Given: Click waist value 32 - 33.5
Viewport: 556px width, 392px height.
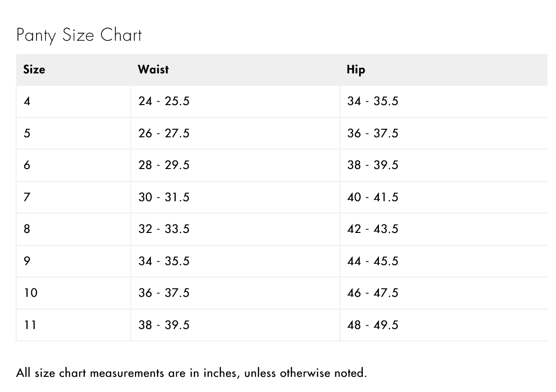Looking at the screenshot, I should 164,229.
